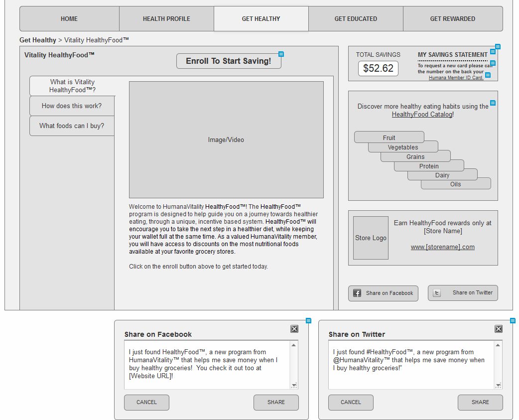The width and height of the screenshot is (519, 420).
Task: Select the Protein category button
Action: [429, 166]
